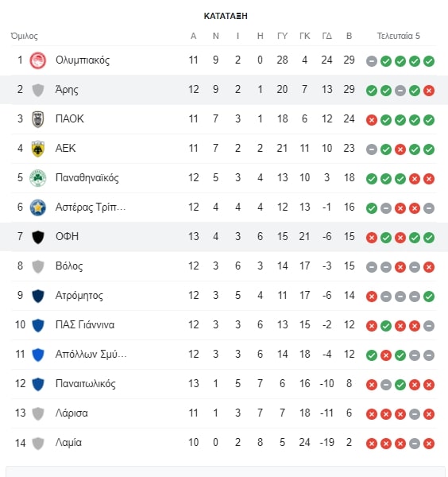Click the ΟΦΗ black shield icon
The width and height of the screenshot is (448, 477).
pyautogui.click(x=38, y=237)
